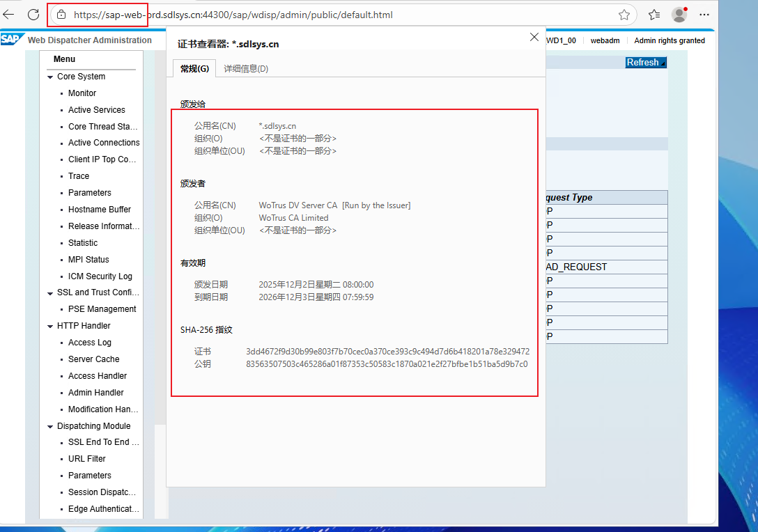758x532 pixels.
Task: Open PSE Management in the menu
Action: (x=102, y=309)
